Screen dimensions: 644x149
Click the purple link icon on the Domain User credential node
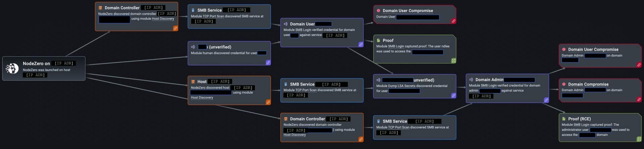tap(361, 44)
